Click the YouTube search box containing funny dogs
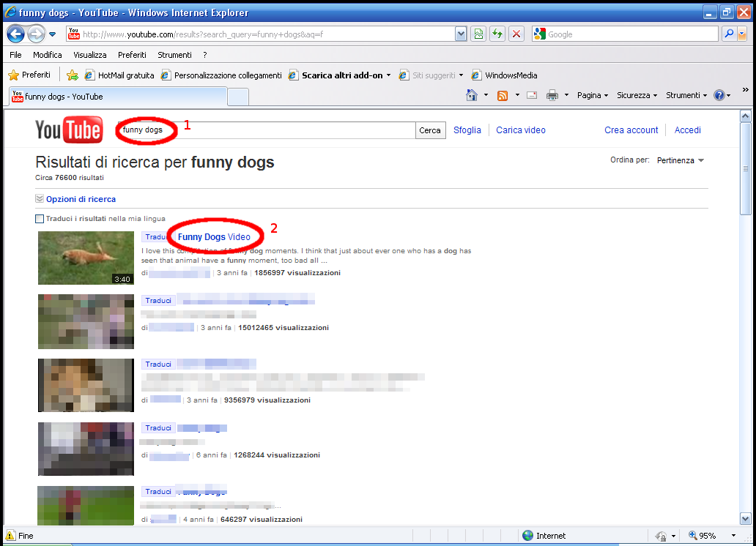This screenshot has width=756, height=546. [x=267, y=130]
